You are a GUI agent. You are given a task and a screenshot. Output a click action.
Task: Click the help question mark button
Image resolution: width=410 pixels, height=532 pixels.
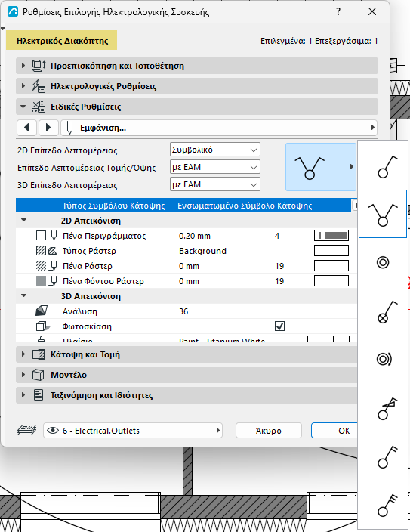(338, 11)
